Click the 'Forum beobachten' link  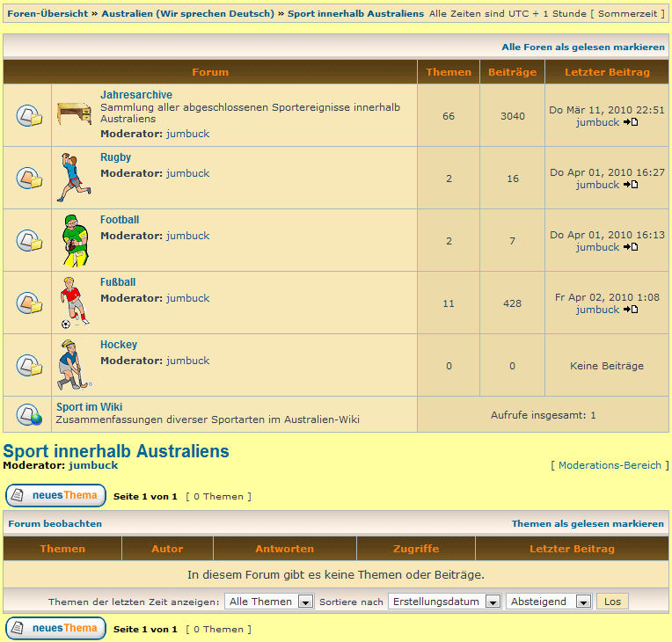click(x=55, y=523)
